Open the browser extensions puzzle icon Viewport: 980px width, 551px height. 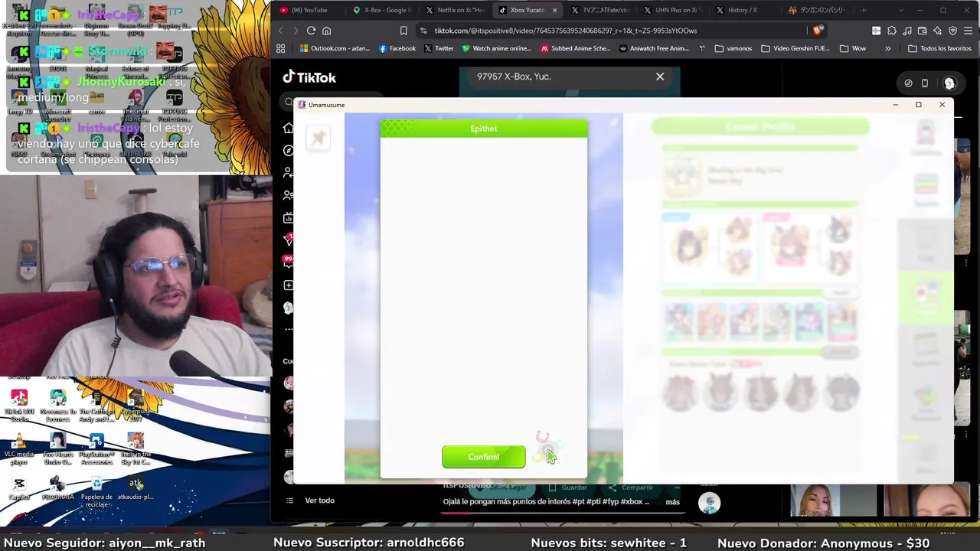[891, 31]
